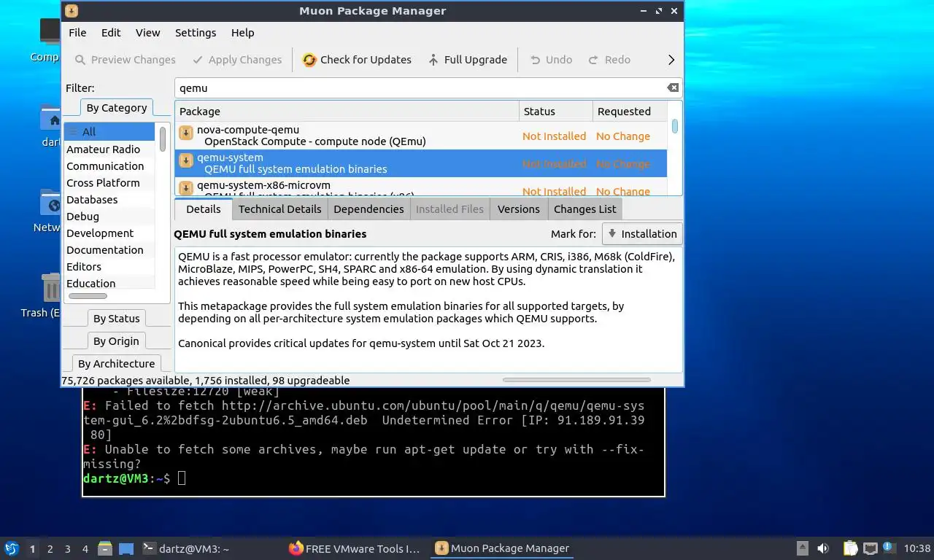The image size is (934, 560).
Task: Select the Details tab
Action: pos(204,209)
